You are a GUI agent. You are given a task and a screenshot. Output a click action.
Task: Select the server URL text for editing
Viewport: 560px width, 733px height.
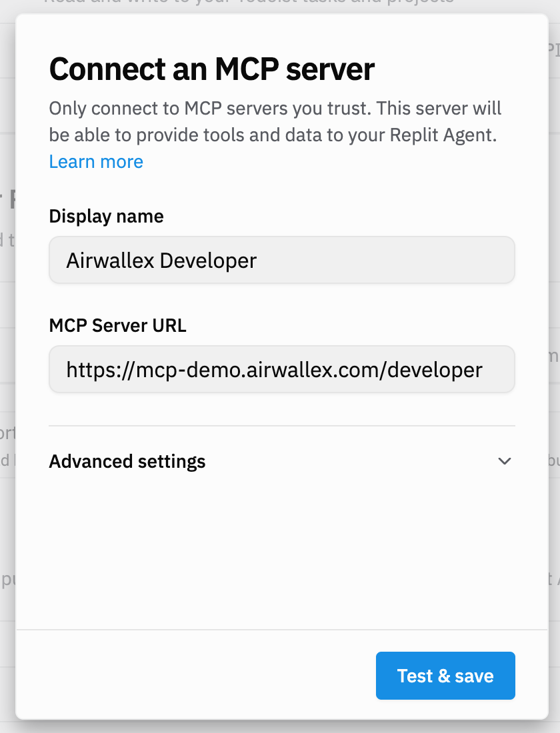[x=273, y=369]
